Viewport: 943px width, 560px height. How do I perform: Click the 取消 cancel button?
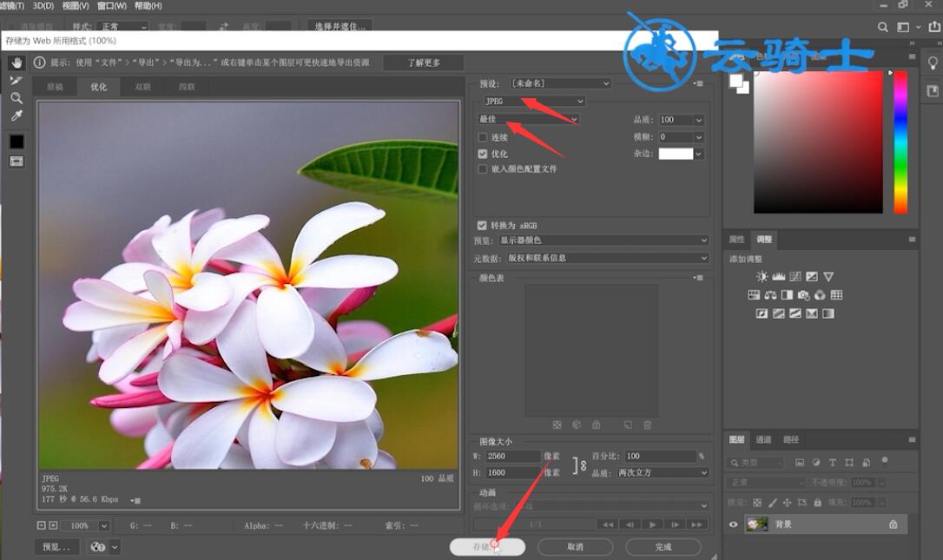(575, 547)
